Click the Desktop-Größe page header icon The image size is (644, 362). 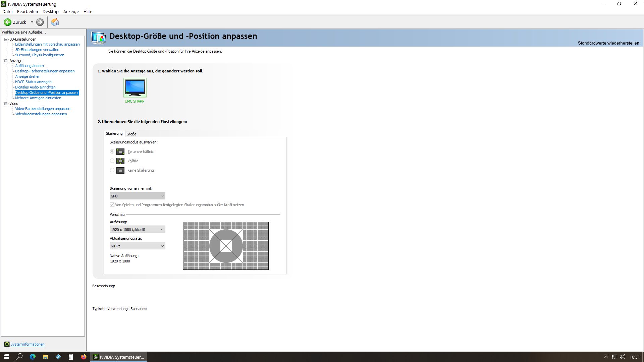(99, 38)
